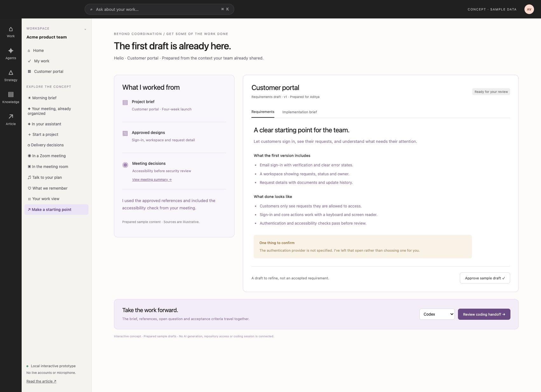The width and height of the screenshot is (541, 392).
Task: Switch to the Implementation brief tab
Action: click(x=299, y=112)
